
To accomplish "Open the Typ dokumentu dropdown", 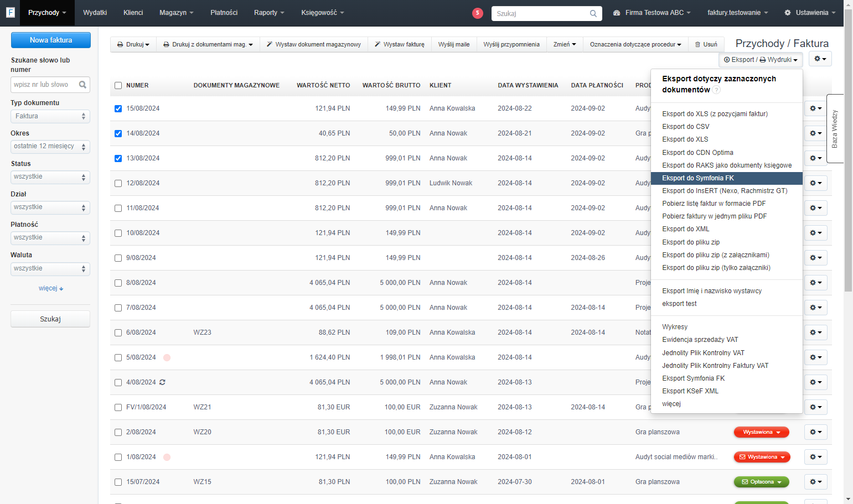I will coord(50,116).
